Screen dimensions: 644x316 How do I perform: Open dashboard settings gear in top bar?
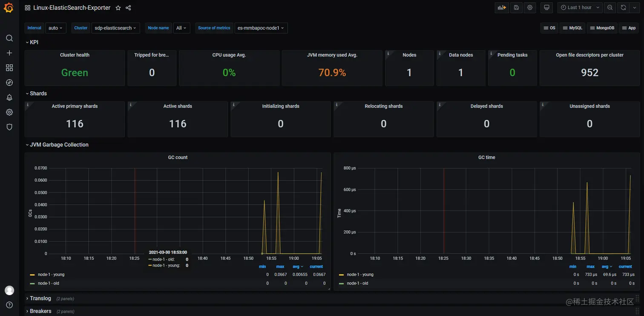[530, 8]
